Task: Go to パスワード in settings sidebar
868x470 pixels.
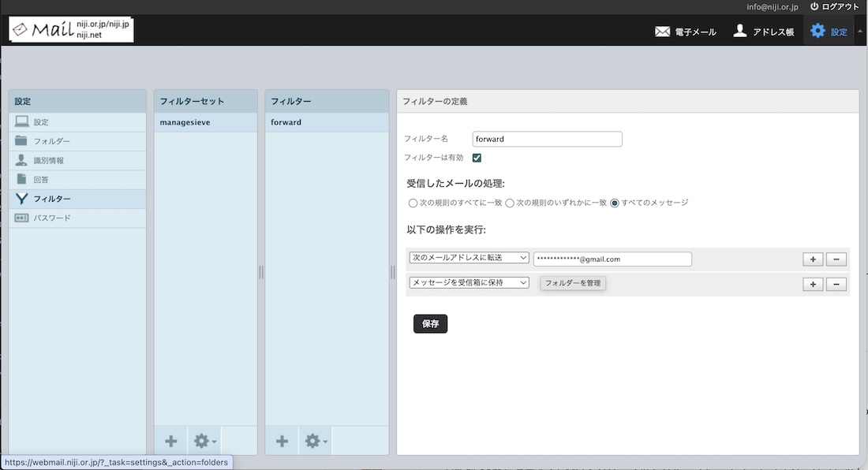Action: click(51, 218)
